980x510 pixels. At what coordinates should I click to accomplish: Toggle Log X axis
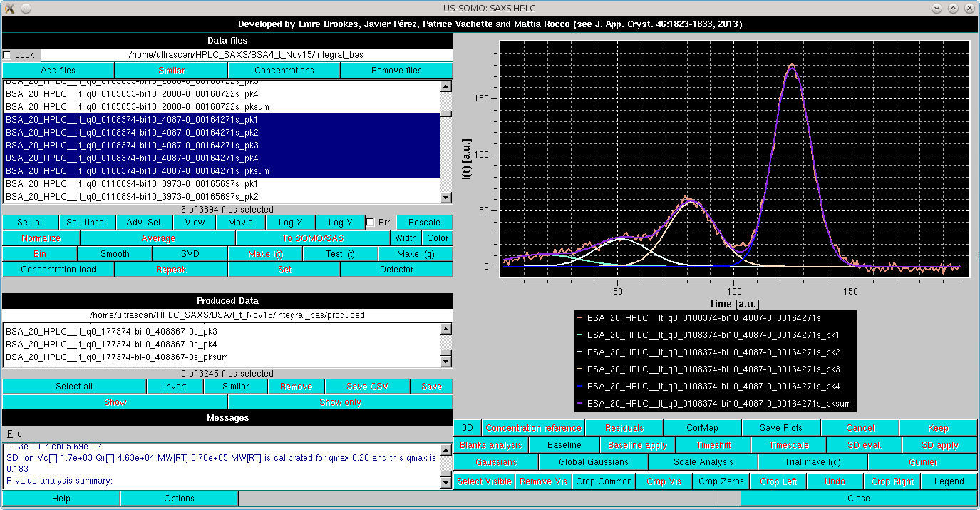[290, 223]
